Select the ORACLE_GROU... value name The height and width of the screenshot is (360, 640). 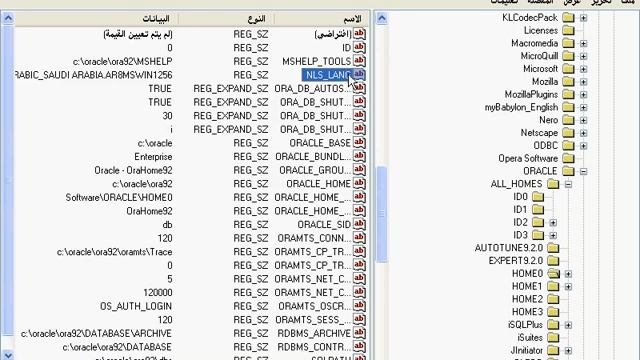(x=315, y=170)
